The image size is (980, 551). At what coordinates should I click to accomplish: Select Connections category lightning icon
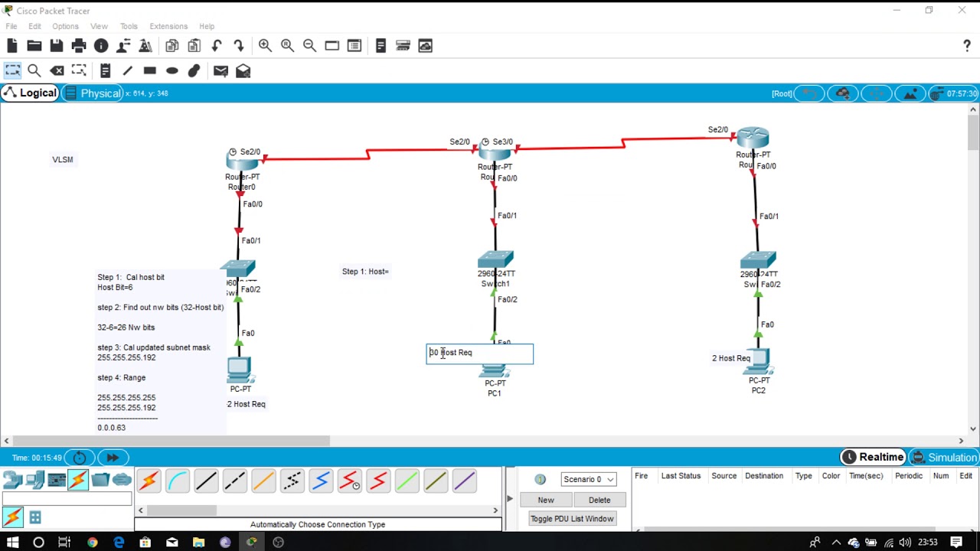click(x=78, y=480)
